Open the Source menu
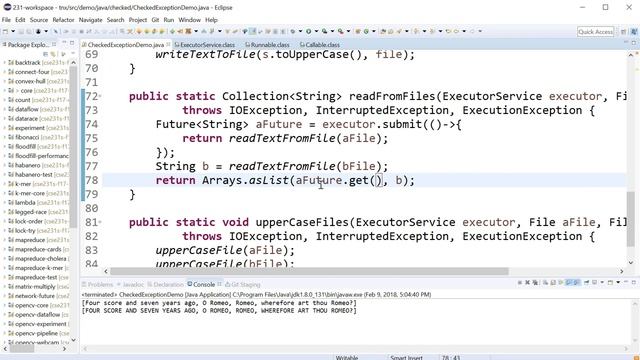 click(39, 20)
